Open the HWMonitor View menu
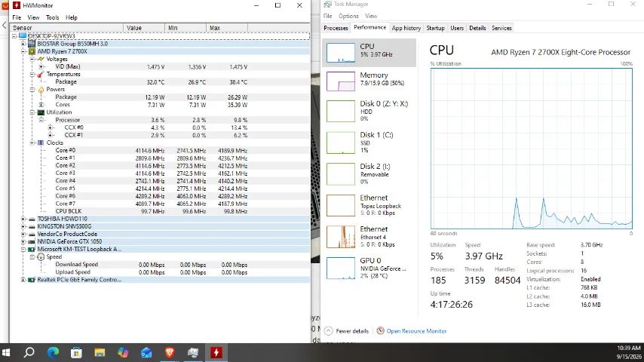Viewport: 644px width, 362px height. 33,17
